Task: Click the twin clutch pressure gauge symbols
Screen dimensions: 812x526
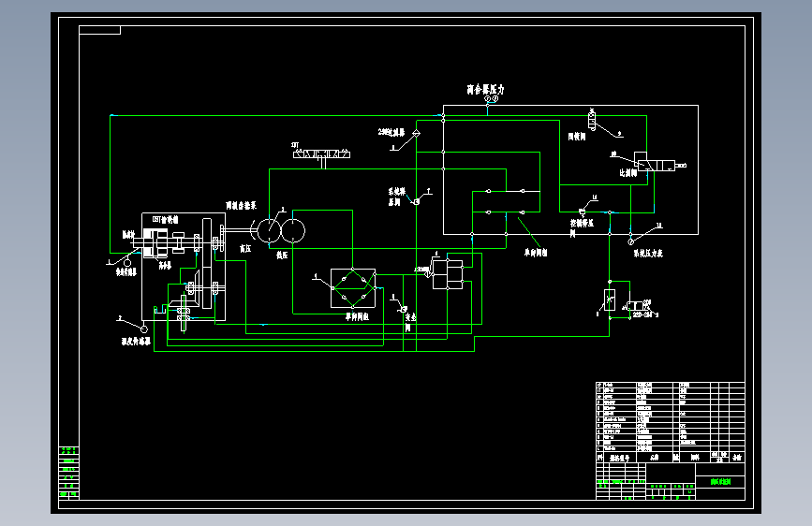Action: [491, 98]
